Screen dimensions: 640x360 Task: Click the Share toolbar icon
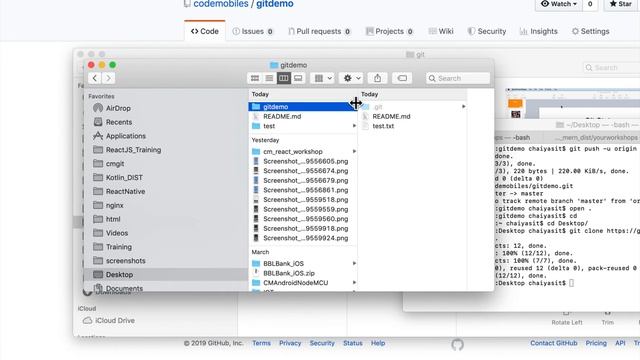pos(378,78)
